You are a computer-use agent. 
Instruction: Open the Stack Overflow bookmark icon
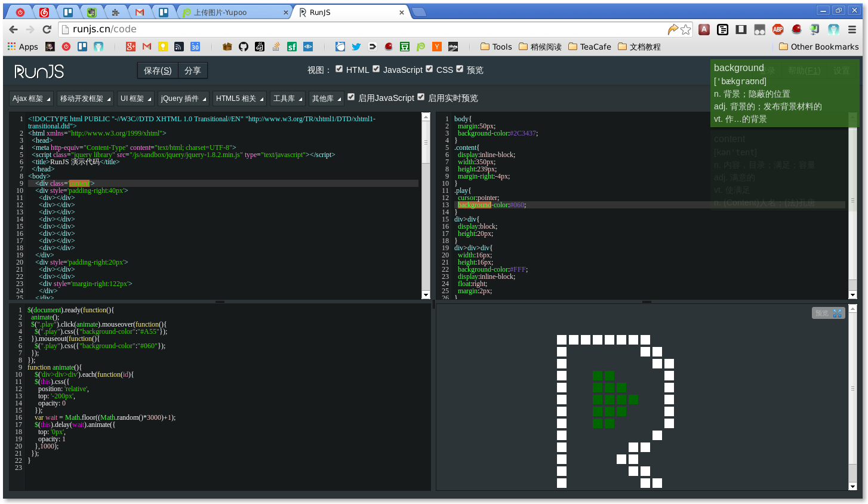276,47
